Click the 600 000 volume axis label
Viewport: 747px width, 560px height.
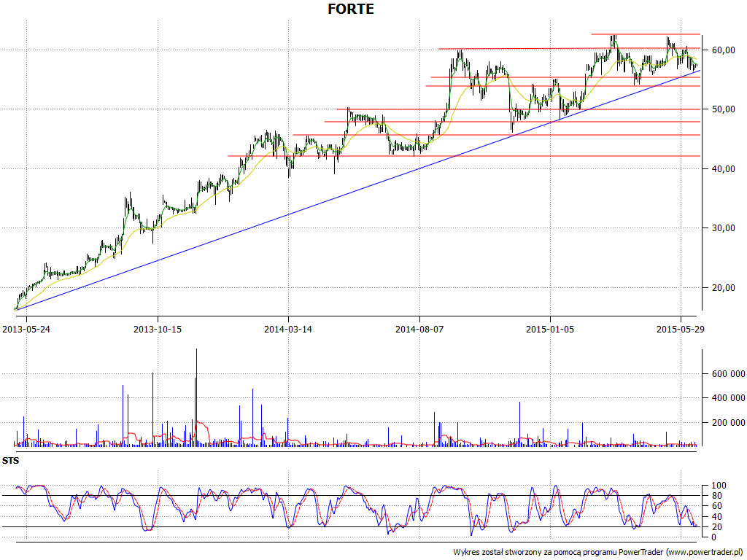coord(729,374)
